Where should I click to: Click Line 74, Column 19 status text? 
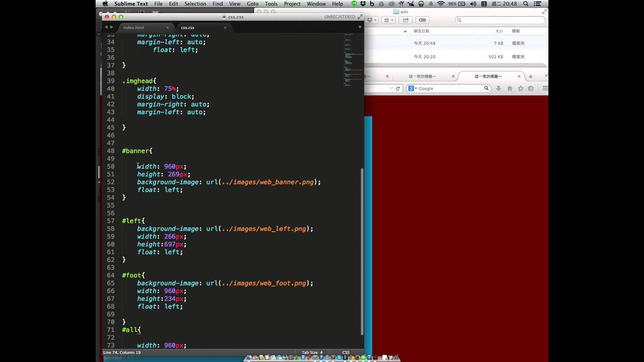pos(122,352)
